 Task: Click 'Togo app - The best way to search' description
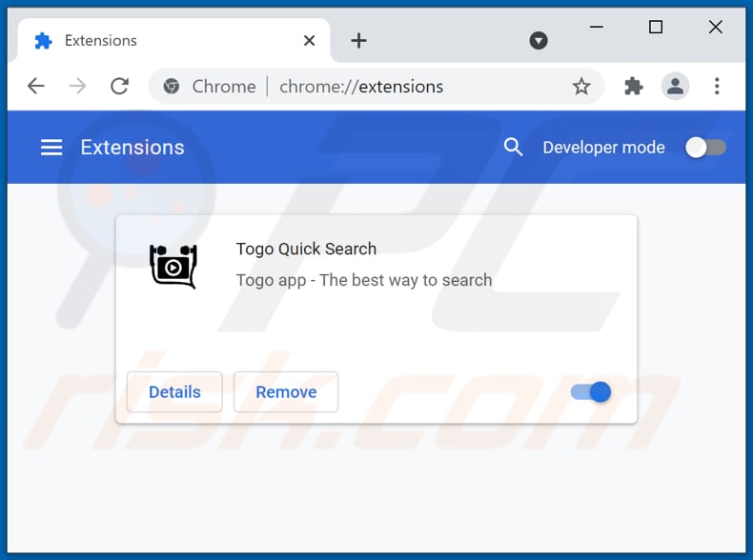(x=364, y=280)
